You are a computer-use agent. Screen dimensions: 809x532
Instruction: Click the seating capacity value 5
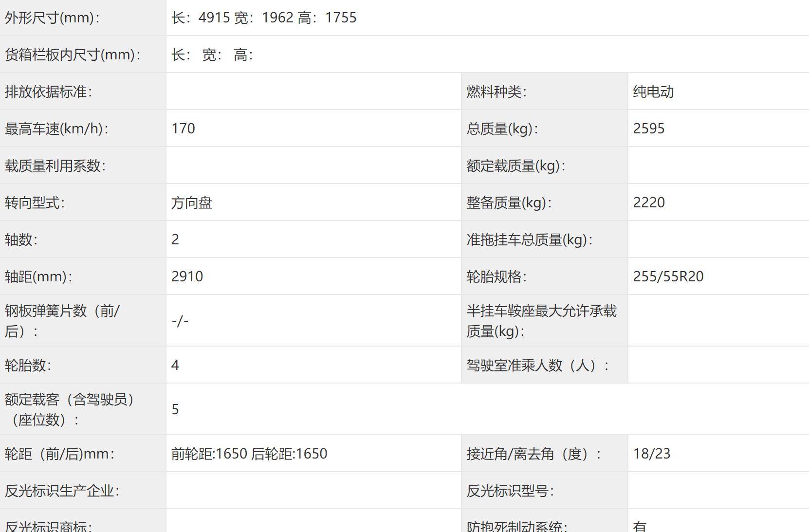pyautogui.click(x=176, y=410)
